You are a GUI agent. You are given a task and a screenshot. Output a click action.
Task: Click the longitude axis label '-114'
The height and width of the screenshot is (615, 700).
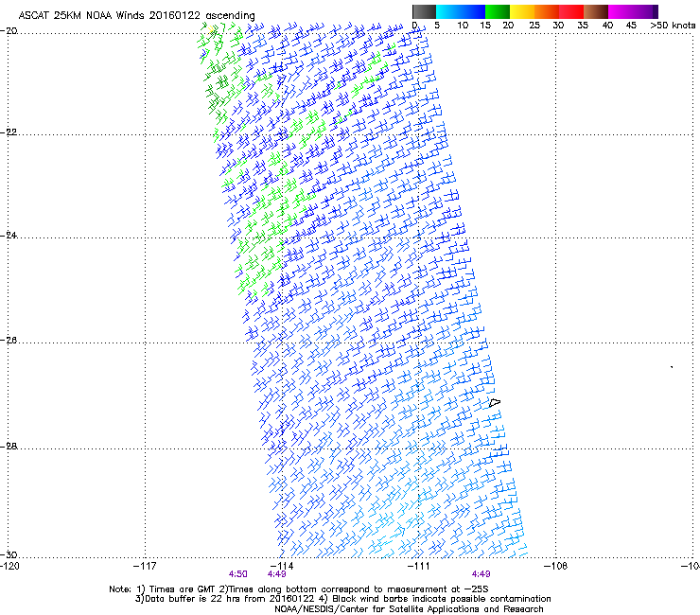point(282,566)
